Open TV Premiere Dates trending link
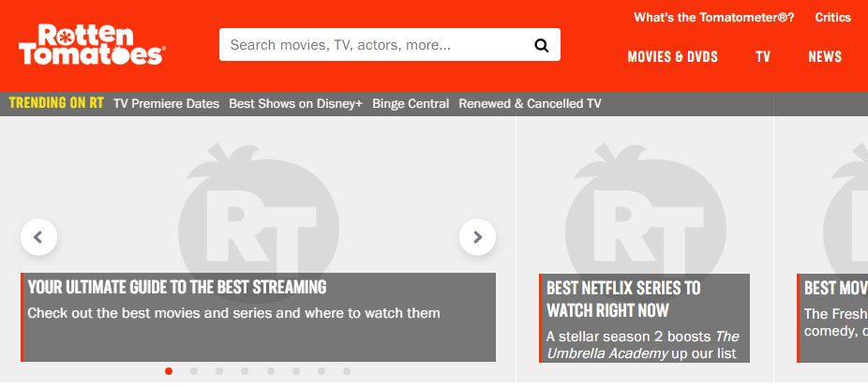The height and width of the screenshot is (389, 868). 166,104
